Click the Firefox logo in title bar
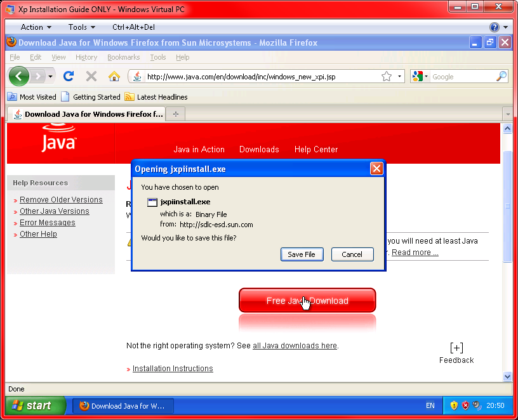 [x=11, y=43]
